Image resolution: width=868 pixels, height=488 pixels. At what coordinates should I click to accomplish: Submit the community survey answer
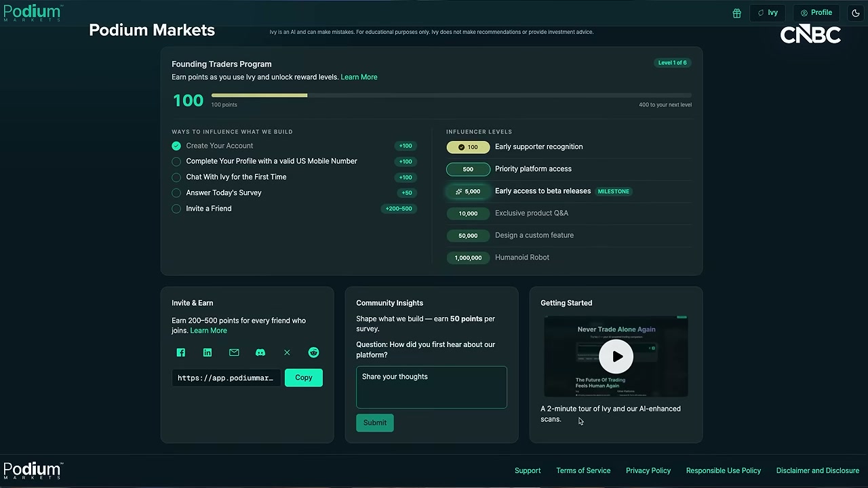click(375, 422)
